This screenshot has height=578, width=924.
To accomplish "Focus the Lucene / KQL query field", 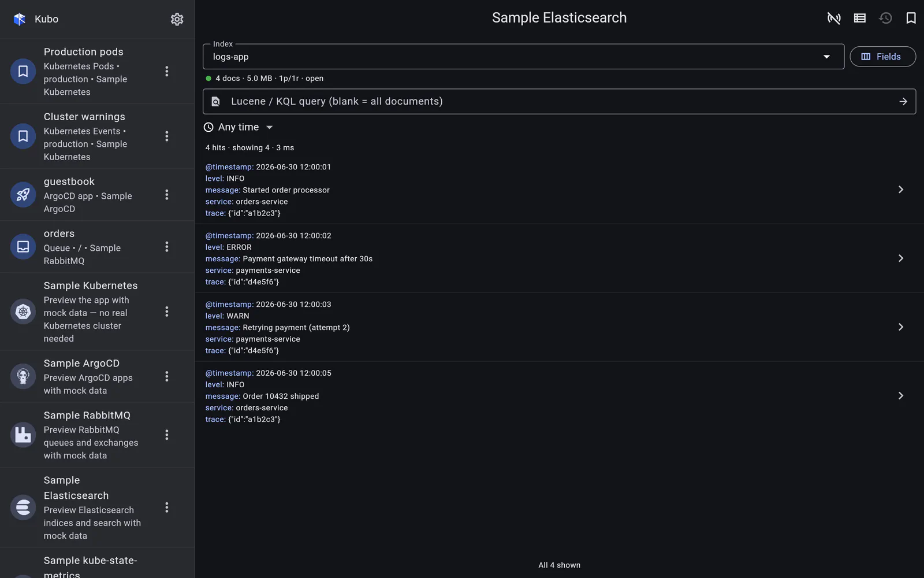I will click(559, 102).
